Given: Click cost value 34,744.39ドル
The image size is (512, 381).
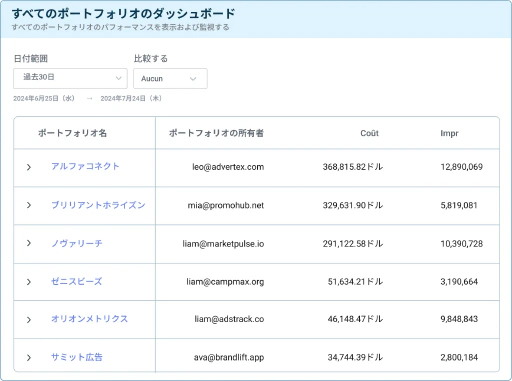Looking at the screenshot, I should (x=355, y=358).
